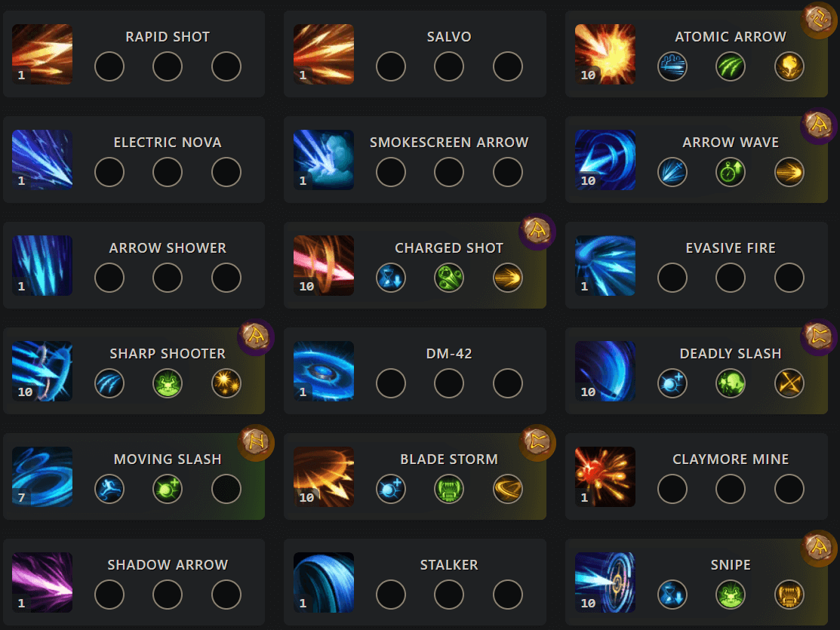
Task: Click the rune badge on Moving Slash
Action: 254,442
